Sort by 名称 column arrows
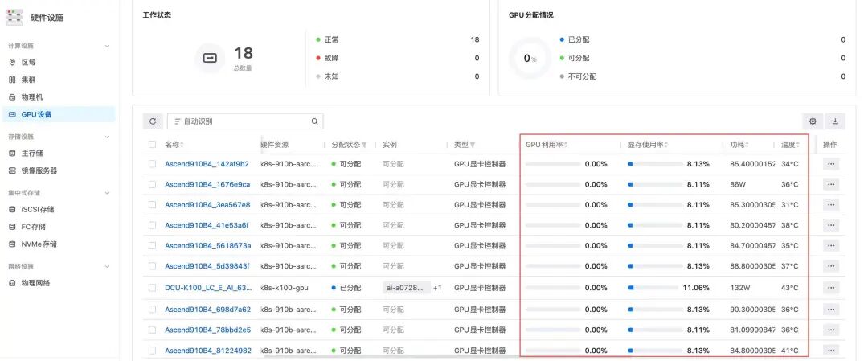Screen dimensions: 868x361 pos(182,145)
